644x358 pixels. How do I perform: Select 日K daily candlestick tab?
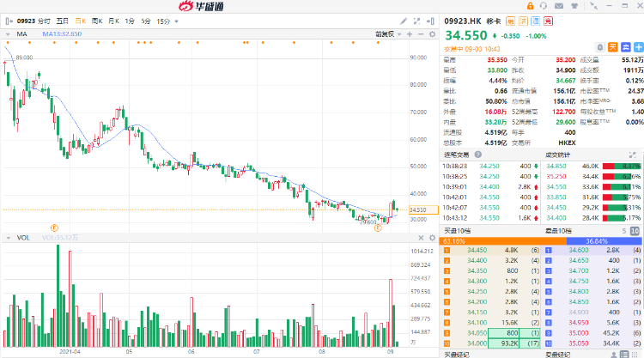[81, 21]
